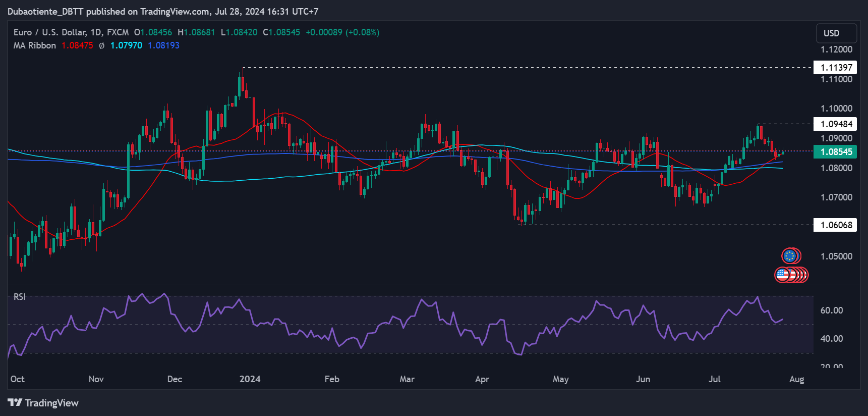The image size is (868, 416).
Task: Select the RSI indicator label
Action: pos(20,297)
